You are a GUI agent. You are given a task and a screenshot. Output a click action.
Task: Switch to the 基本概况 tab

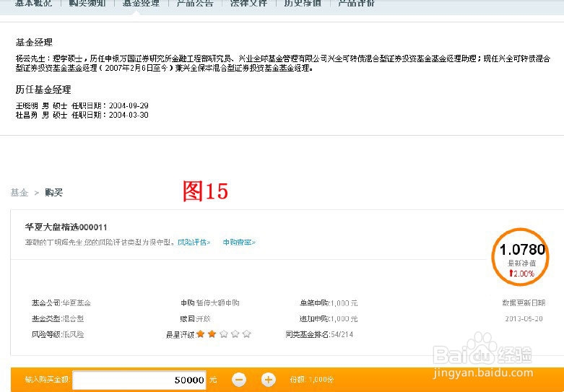point(33,4)
